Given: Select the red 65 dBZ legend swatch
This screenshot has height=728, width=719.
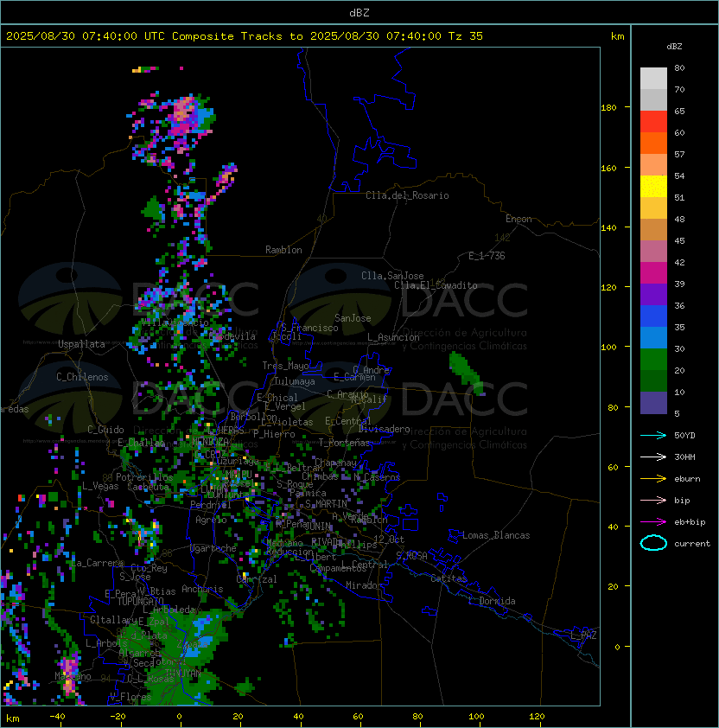Looking at the screenshot, I should click(x=653, y=122).
